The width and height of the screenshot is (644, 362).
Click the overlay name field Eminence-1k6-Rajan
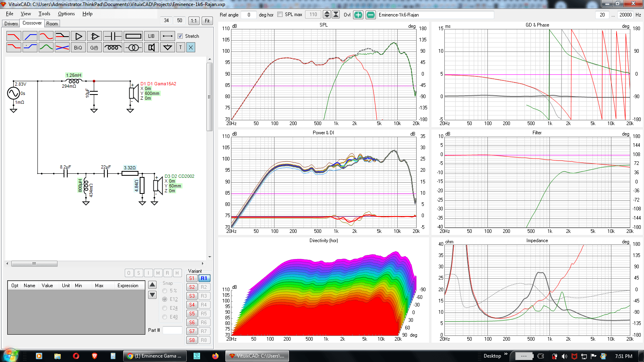click(436, 15)
